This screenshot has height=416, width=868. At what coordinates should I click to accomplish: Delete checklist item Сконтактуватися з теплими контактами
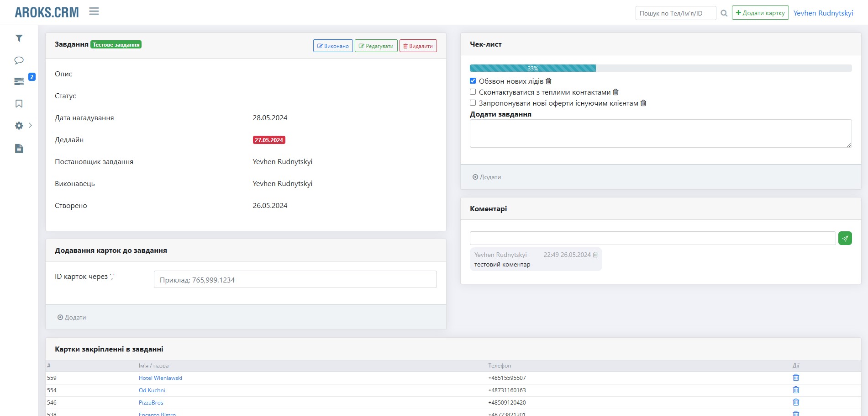click(615, 92)
